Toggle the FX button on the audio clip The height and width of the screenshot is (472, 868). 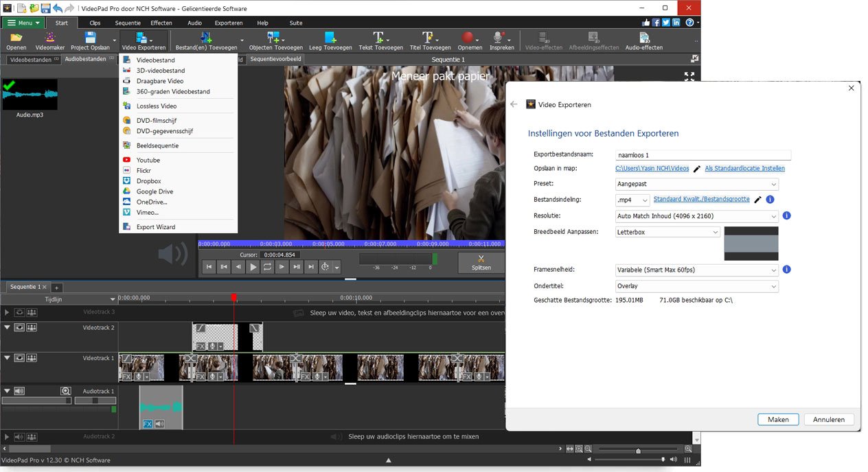point(147,424)
